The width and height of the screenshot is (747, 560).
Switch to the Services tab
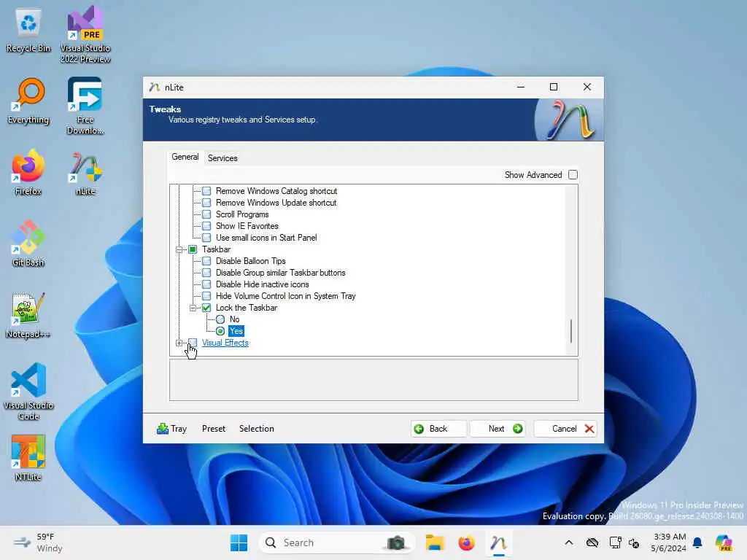(222, 158)
